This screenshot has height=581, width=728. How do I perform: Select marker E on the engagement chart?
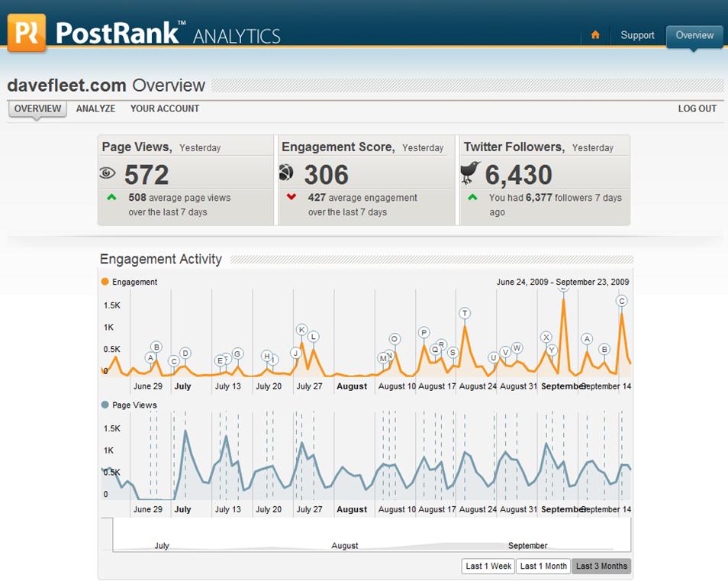pyautogui.click(x=220, y=361)
